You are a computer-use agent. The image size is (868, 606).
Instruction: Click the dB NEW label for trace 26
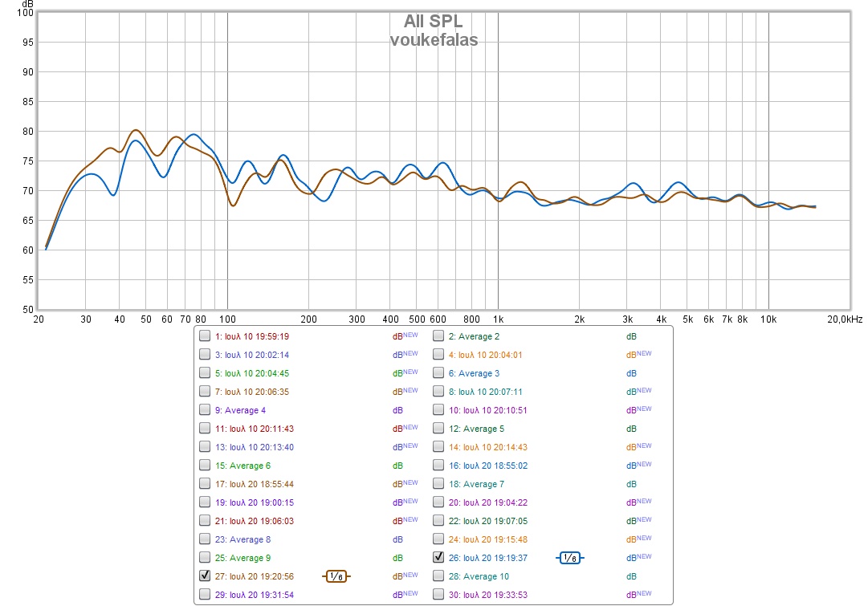click(639, 558)
